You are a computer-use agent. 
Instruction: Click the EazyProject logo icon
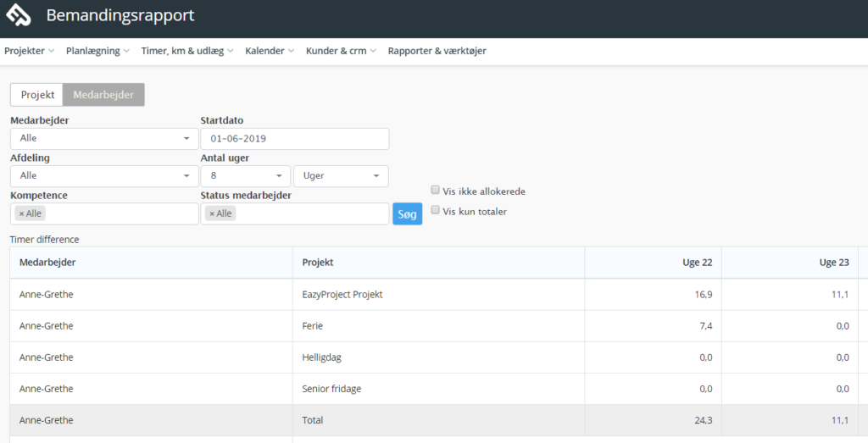tap(18, 14)
